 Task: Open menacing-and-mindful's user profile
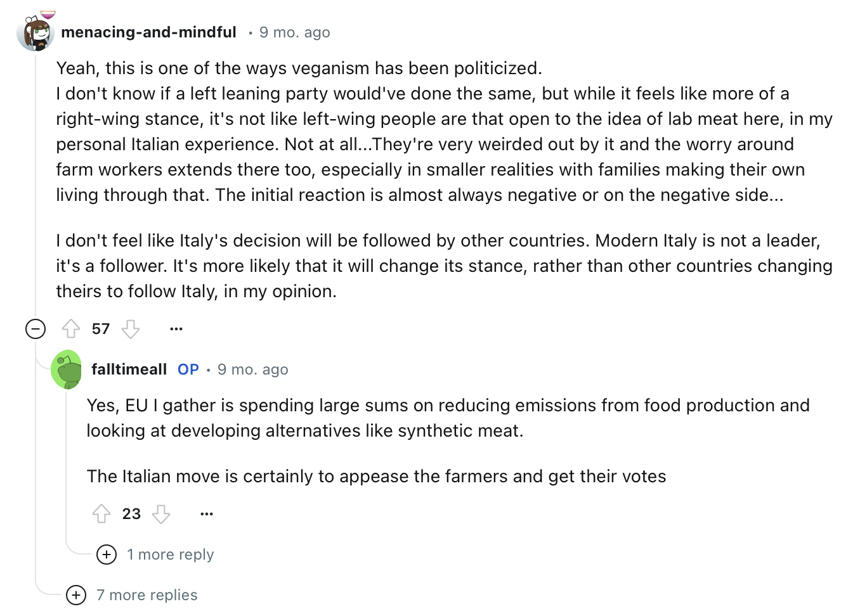tap(148, 32)
